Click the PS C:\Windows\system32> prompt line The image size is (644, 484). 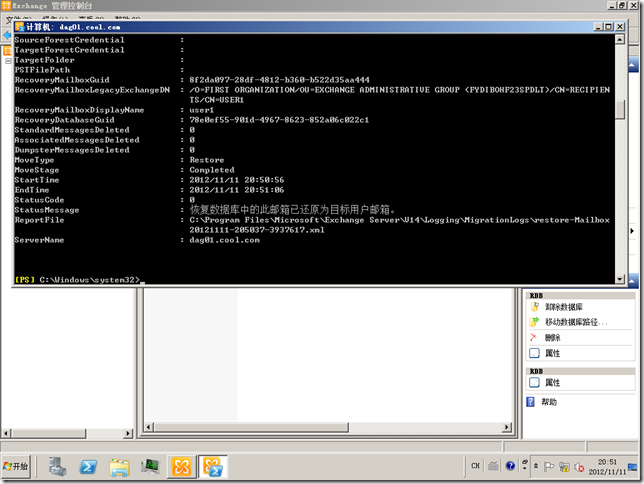[x=80, y=280]
